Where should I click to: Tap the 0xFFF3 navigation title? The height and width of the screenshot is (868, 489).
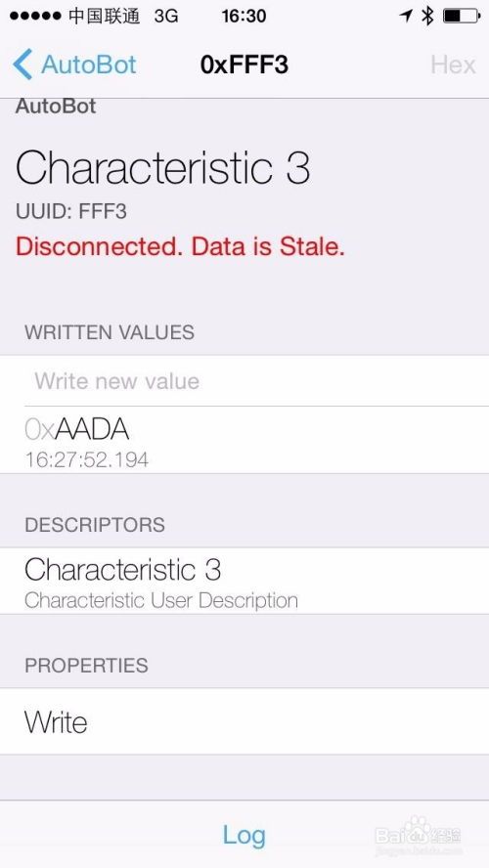(x=244, y=65)
